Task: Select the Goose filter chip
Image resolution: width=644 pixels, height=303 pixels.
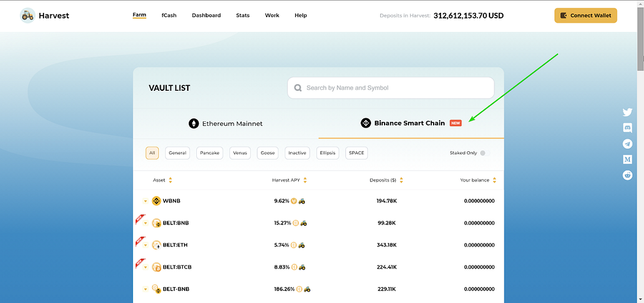Action: tap(267, 153)
